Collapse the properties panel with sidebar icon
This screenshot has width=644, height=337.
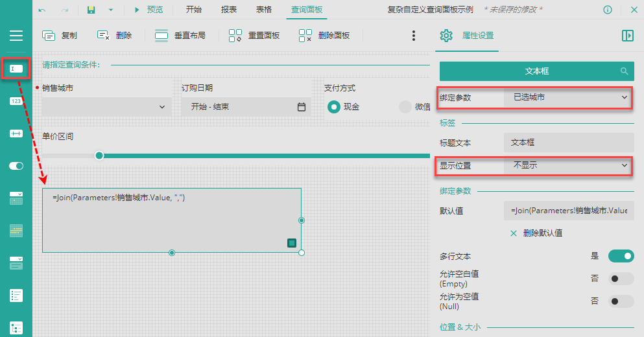pyautogui.click(x=628, y=36)
